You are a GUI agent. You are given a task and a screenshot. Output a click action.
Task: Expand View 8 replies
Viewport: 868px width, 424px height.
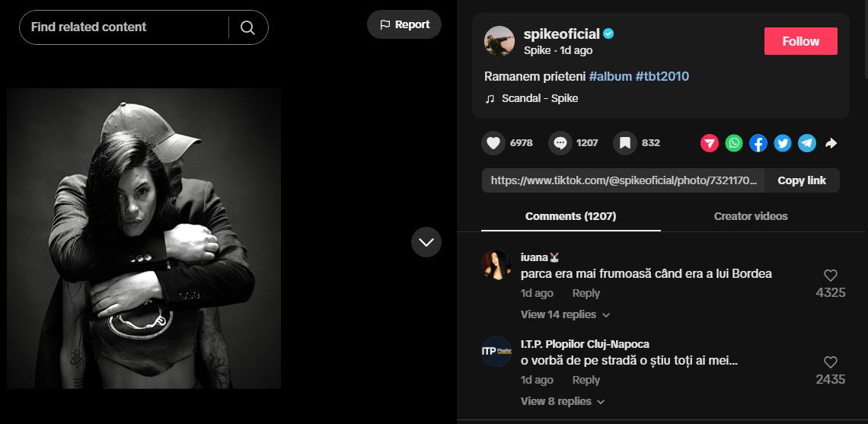click(x=562, y=401)
